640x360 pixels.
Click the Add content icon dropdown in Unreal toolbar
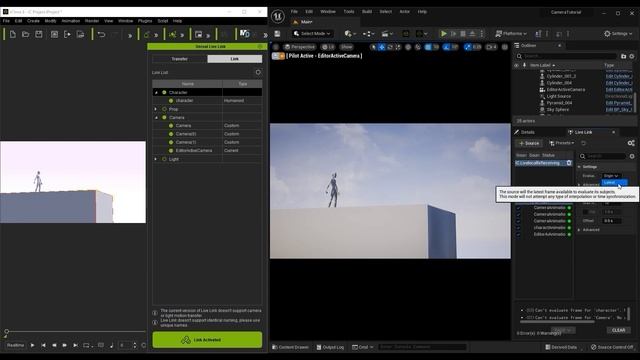[350, 33]
